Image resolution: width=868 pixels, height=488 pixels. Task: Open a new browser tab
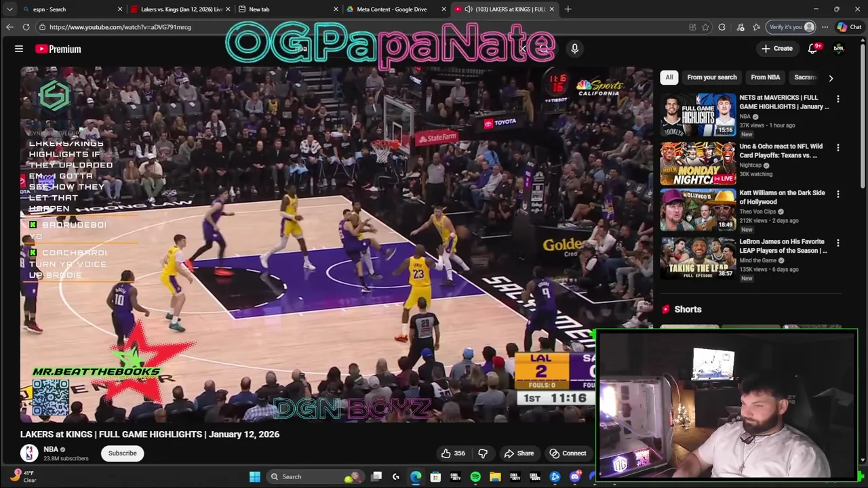click(x=568, y=9)
